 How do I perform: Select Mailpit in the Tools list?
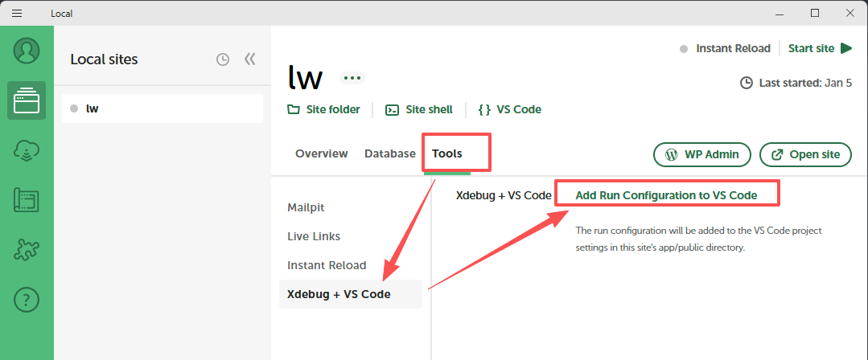pos(306,207)
